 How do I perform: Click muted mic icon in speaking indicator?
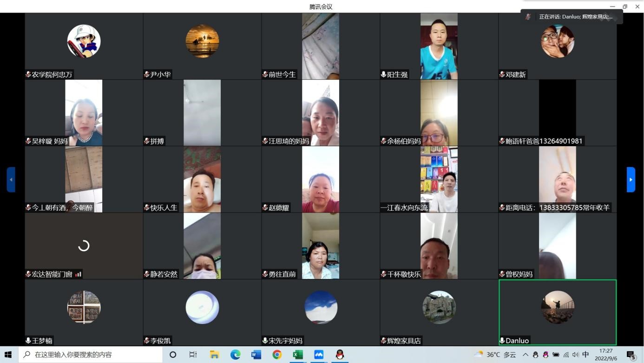[528, 17]
